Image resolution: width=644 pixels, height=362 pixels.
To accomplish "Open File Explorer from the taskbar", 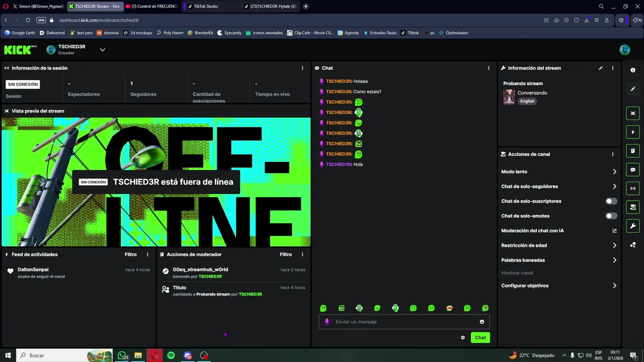I will pyautogui.click(x=138, y=355).
